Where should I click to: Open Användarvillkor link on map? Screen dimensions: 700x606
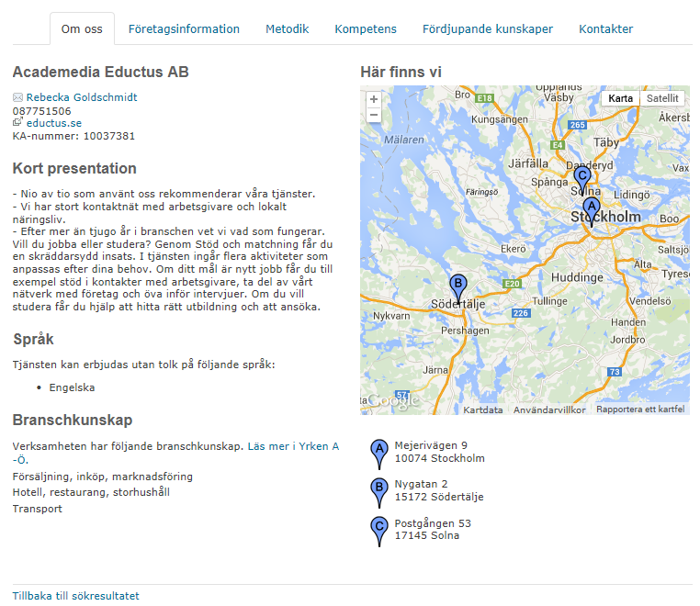coord(549,410)
